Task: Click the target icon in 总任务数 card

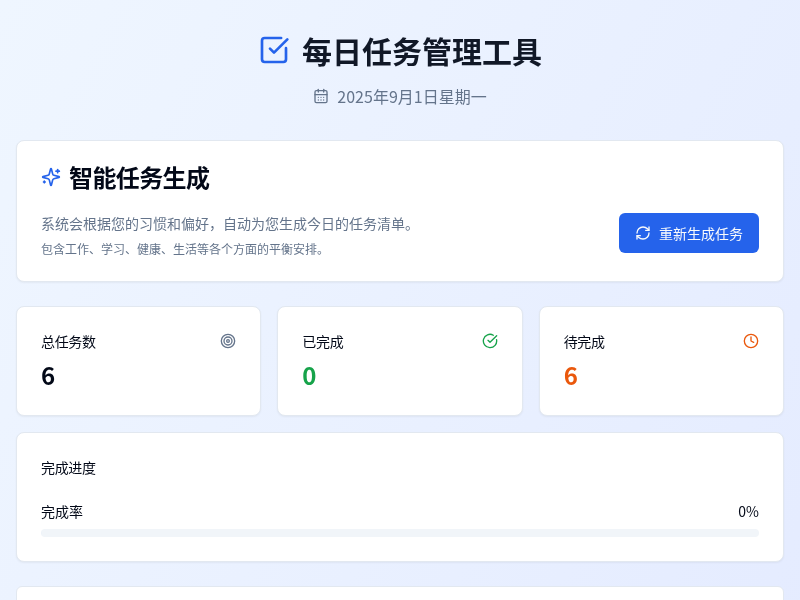Action: pos(228,341)
